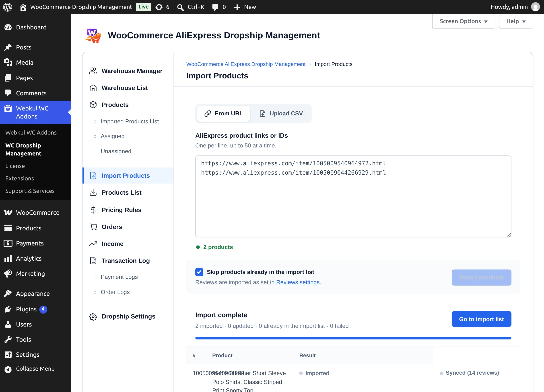Click the Warehouse List house icon

(x=93, y=88)
